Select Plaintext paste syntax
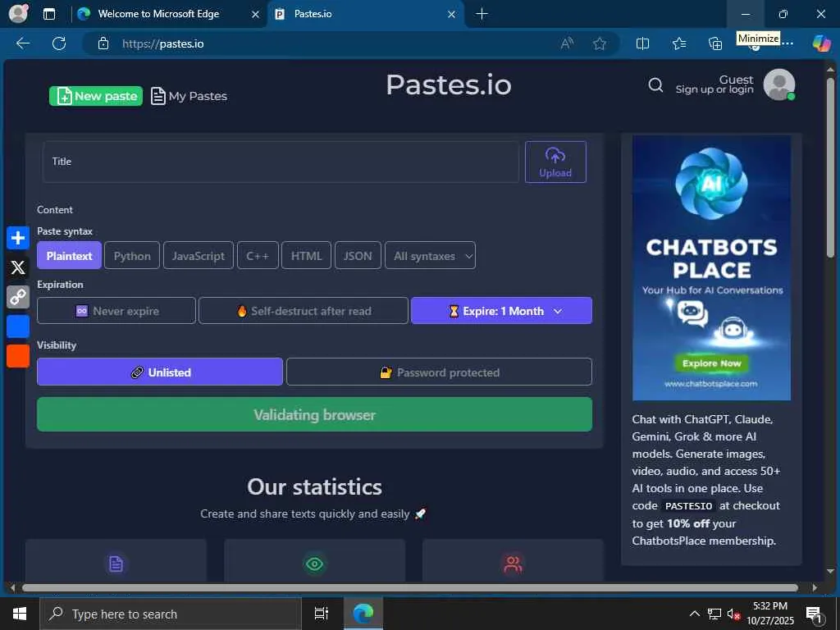Image resolution: width=840 pixels, height=630 pixels. point(69,256)
